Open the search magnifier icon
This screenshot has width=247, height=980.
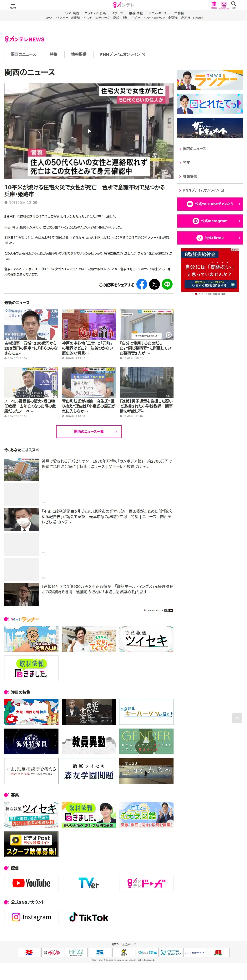[234, 5]
